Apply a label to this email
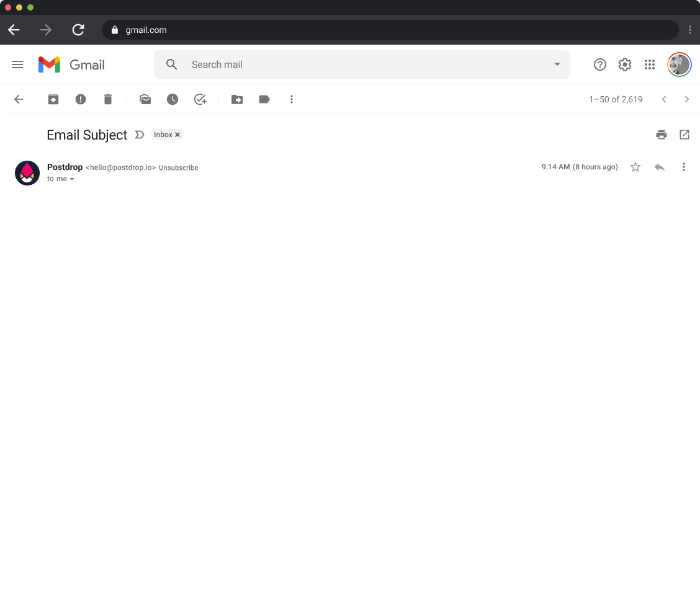The image size is (700, 603). click(264, 99)
